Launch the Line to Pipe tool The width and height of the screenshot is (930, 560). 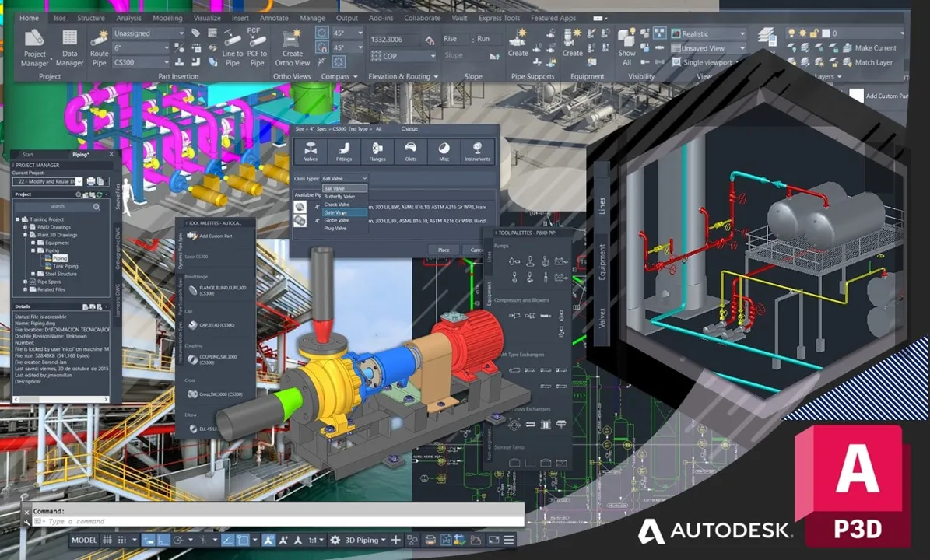233,48
